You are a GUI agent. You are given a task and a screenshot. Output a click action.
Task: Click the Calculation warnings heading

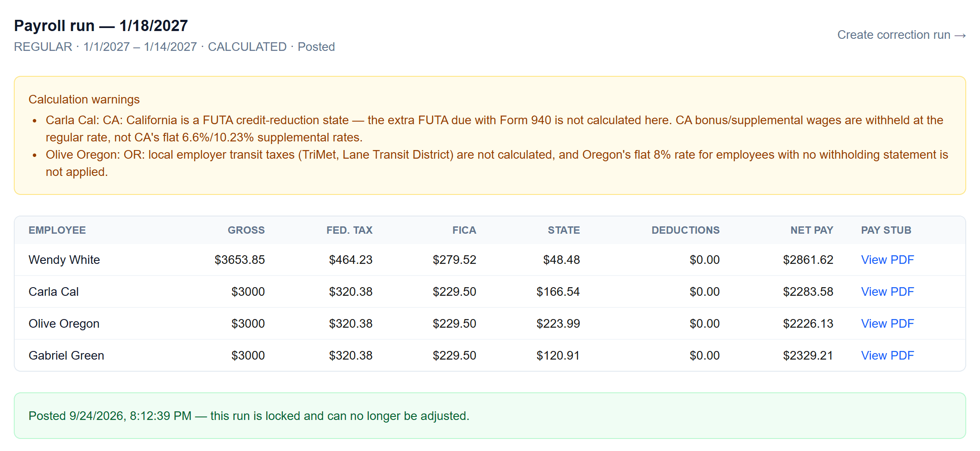point(84,99)
